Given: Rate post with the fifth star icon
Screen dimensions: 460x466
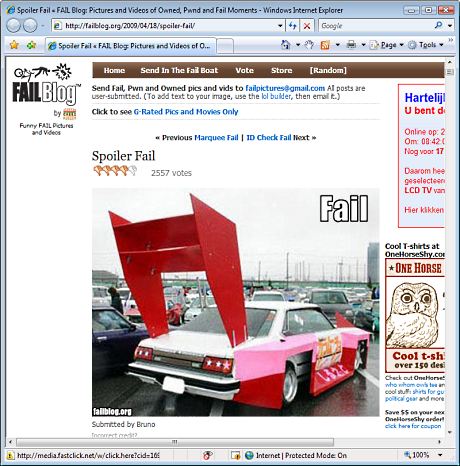Looking at the screenshot, I should [133, 171].
